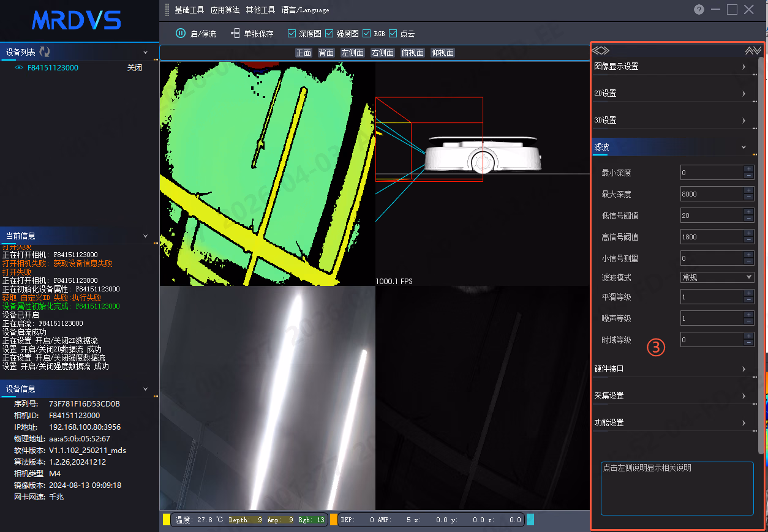
Task: Open the 语言/Language menu
Action: pyautogui.click(x=305, y=10)
